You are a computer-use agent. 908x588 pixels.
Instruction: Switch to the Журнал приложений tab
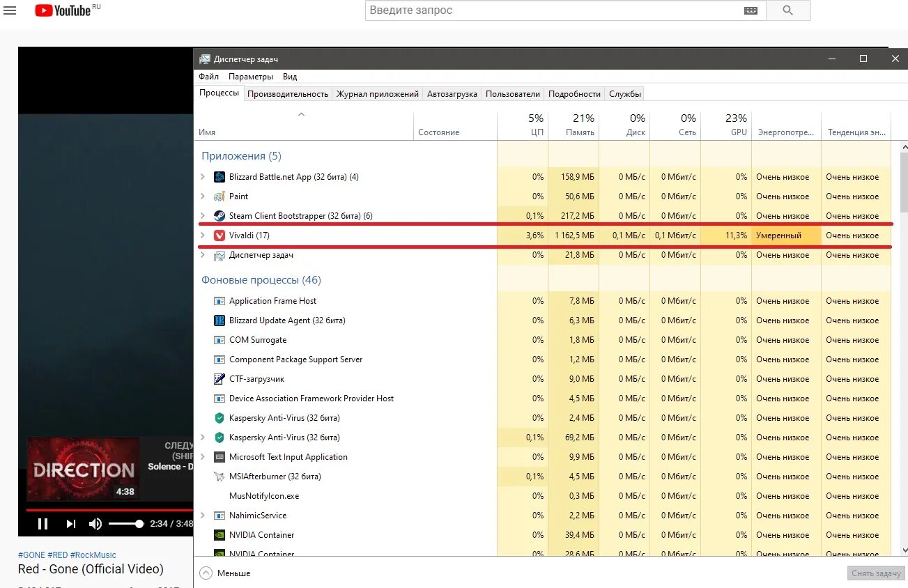(x=378, y=93)
